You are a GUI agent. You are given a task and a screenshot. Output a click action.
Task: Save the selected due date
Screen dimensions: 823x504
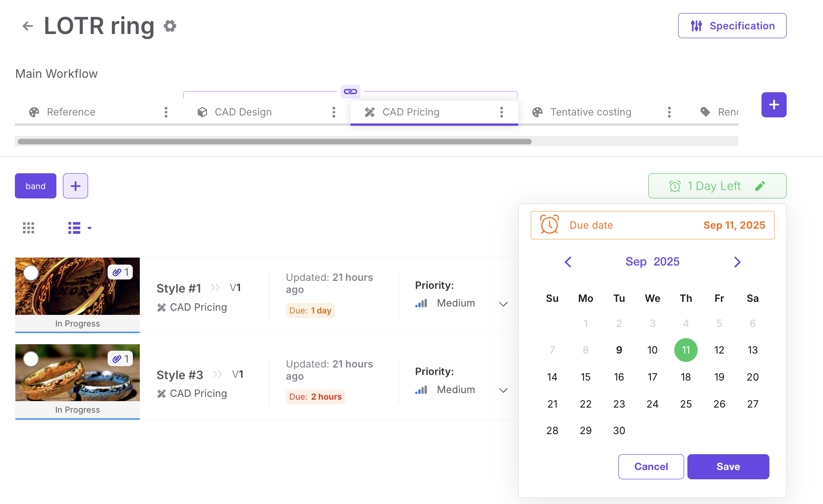(728, 467)
